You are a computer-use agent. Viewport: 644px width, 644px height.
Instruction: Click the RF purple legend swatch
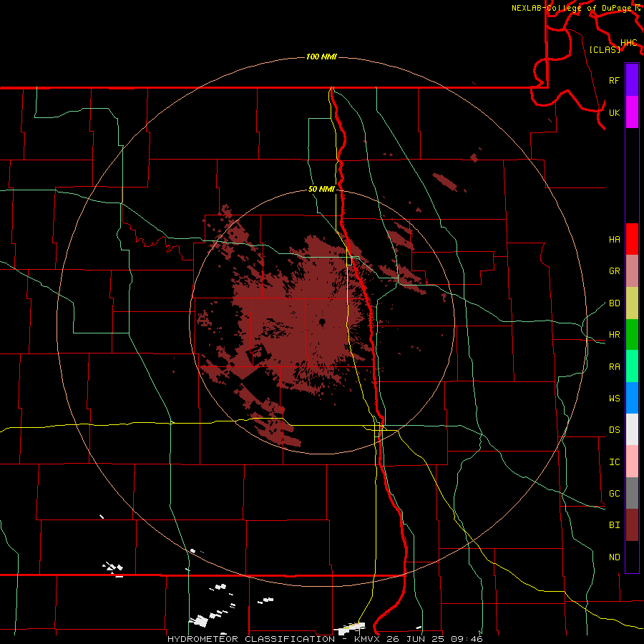(x=632, y=80)
